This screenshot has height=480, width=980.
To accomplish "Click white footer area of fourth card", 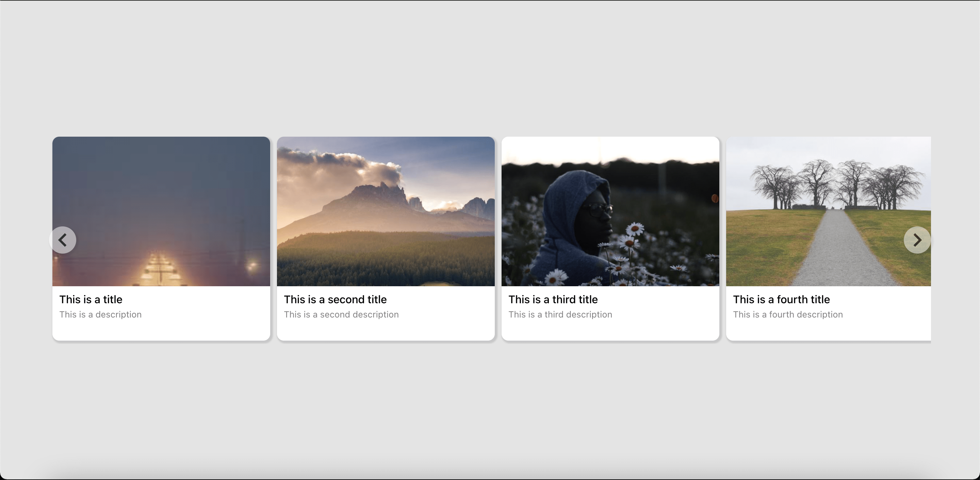I will [x=828, y=330].
